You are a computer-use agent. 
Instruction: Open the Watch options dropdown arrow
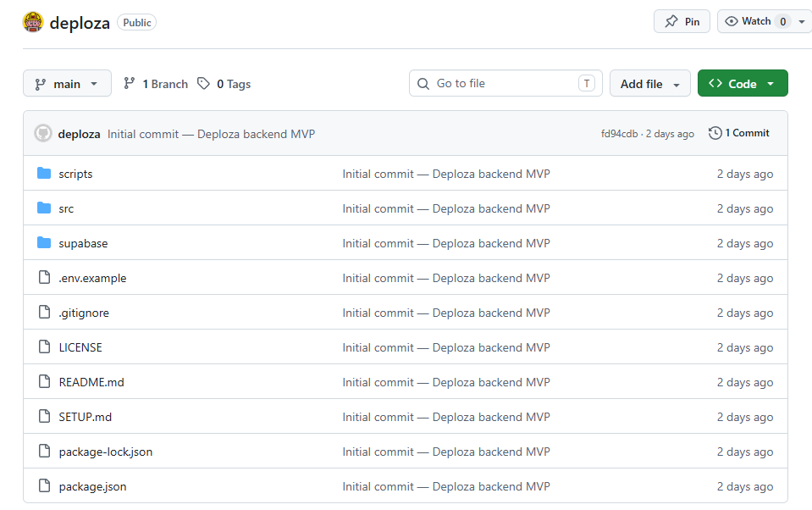(x=802, y=21)
